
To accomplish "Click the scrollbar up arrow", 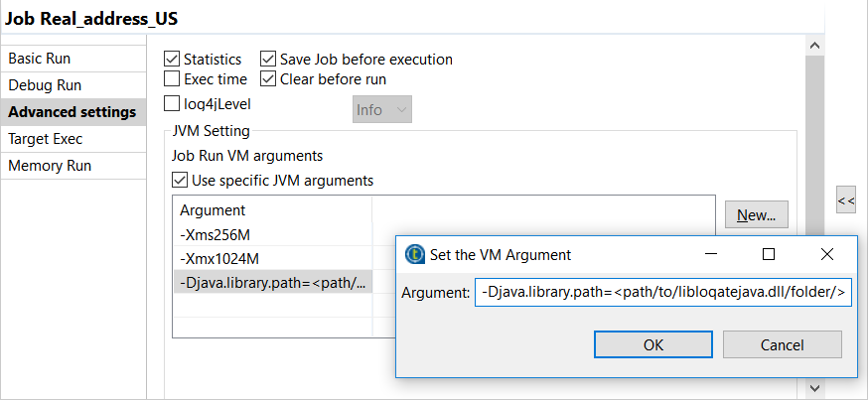I will (814, 46).
